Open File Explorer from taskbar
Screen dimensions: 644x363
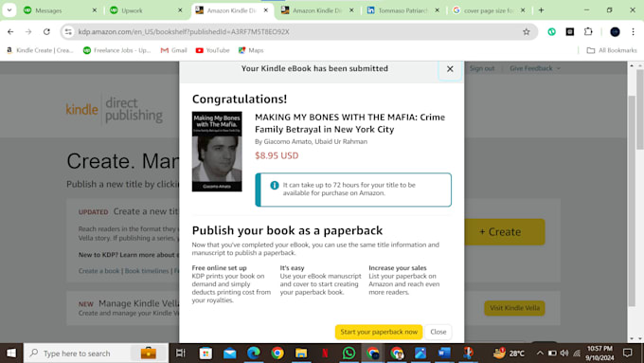301,354
